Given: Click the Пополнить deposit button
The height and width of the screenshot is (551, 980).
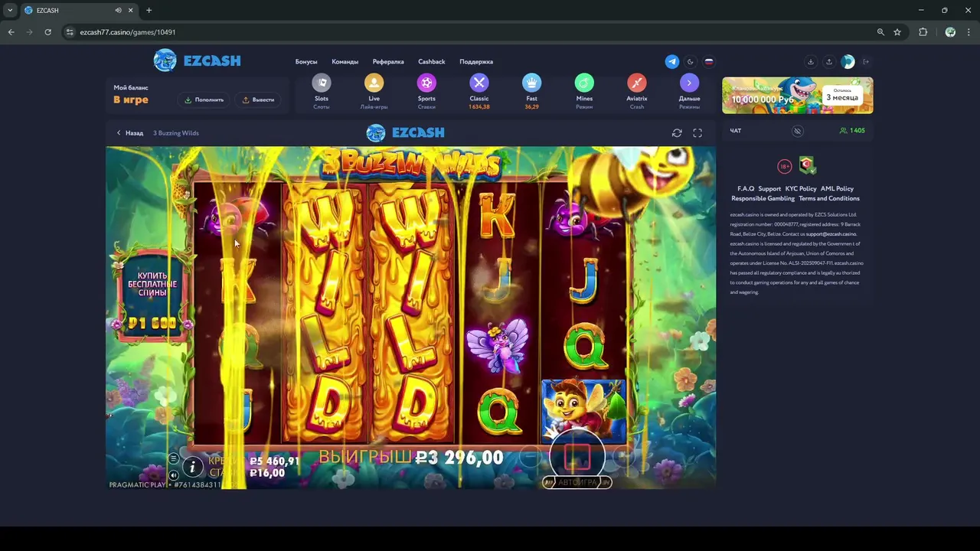Looking at the screenshot, I should tap(204, 99).
